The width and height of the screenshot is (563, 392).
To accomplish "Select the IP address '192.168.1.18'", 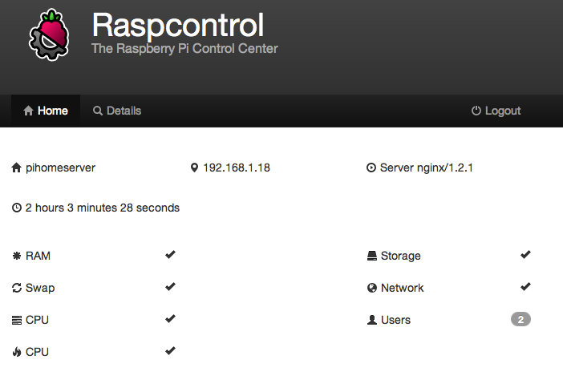I will (237, 168).
